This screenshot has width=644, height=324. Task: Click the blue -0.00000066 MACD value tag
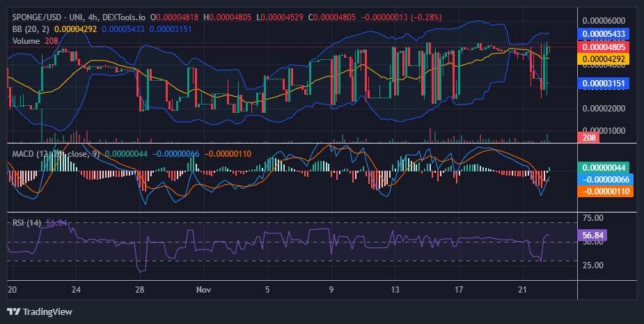click(x=606, y=180)
